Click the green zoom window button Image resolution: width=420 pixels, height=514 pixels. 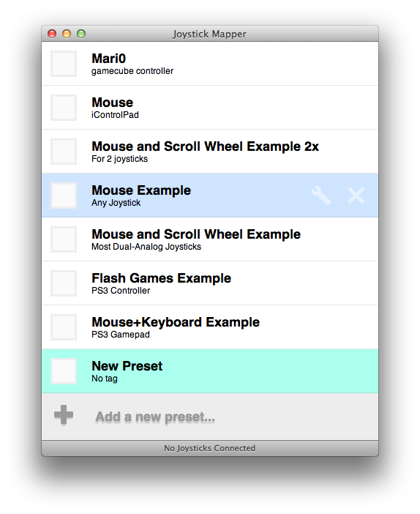pyautogui.click(x=81, y=34)
